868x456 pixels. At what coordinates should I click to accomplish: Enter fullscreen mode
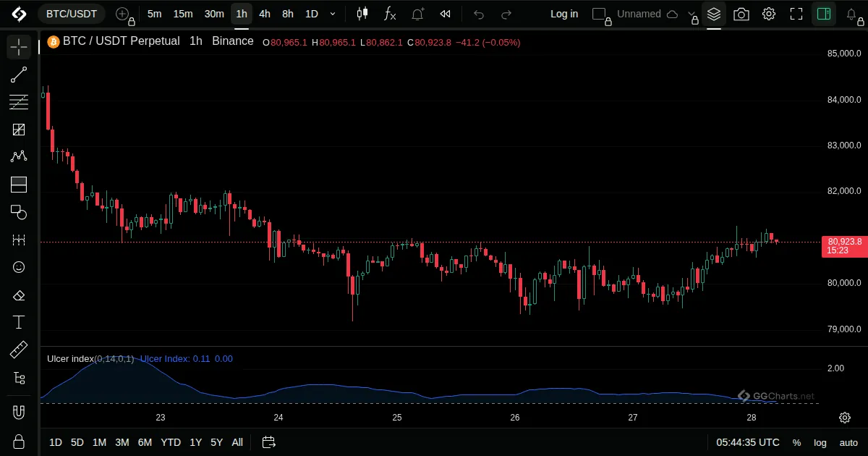796,14
